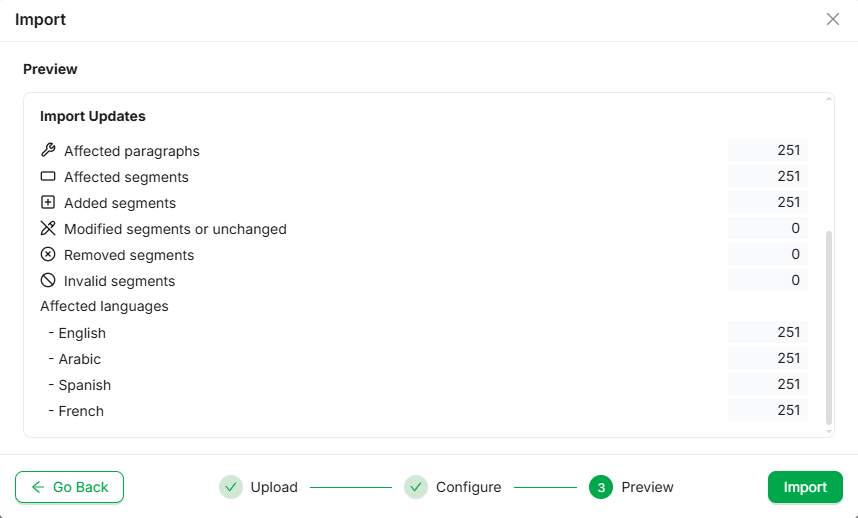
Task: Click the step 3 Preview circle
Action: [601, 487]
